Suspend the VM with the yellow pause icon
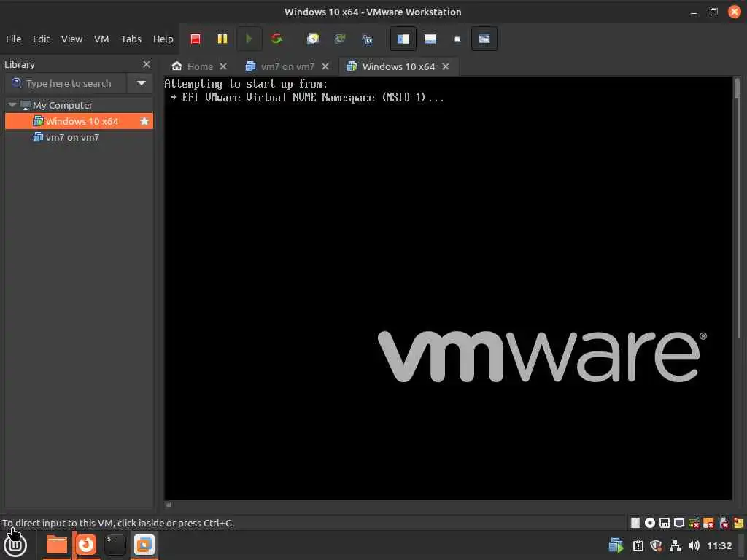The height and width of the screenshot is (560, 747). coord(222,39)
